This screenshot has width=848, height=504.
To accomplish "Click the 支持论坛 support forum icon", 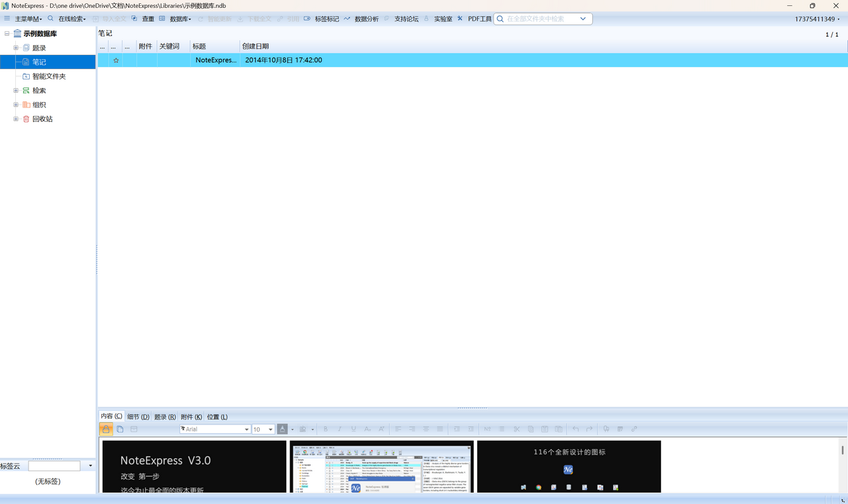I will pyautogui.click(x=388, y=19).
